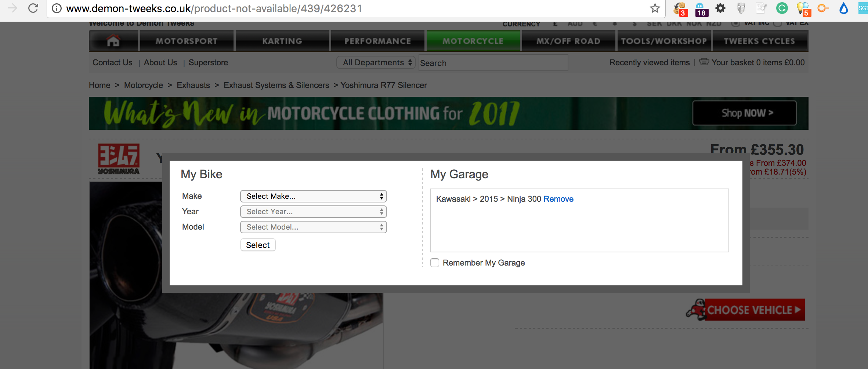Open the About Us link
The image size is (868, 369).
click(x=160, y=62)
